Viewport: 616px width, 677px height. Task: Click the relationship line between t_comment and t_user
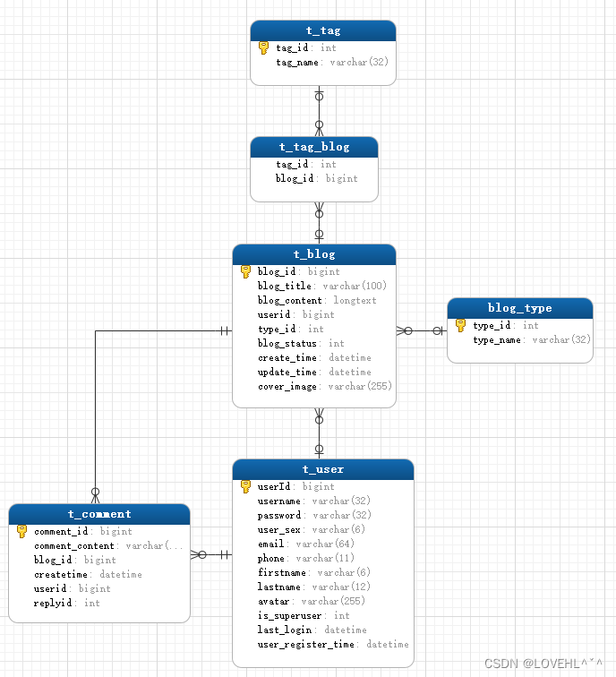pyautogui.click(x=211, y=554)
